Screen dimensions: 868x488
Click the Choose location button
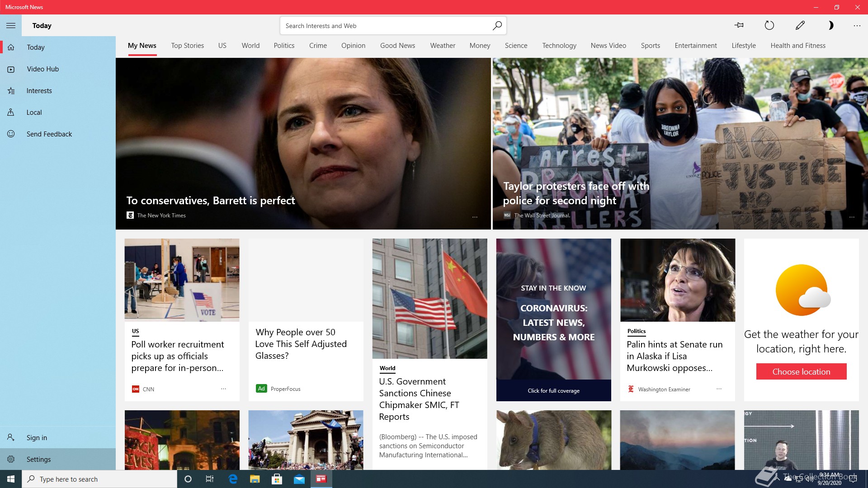801,371
